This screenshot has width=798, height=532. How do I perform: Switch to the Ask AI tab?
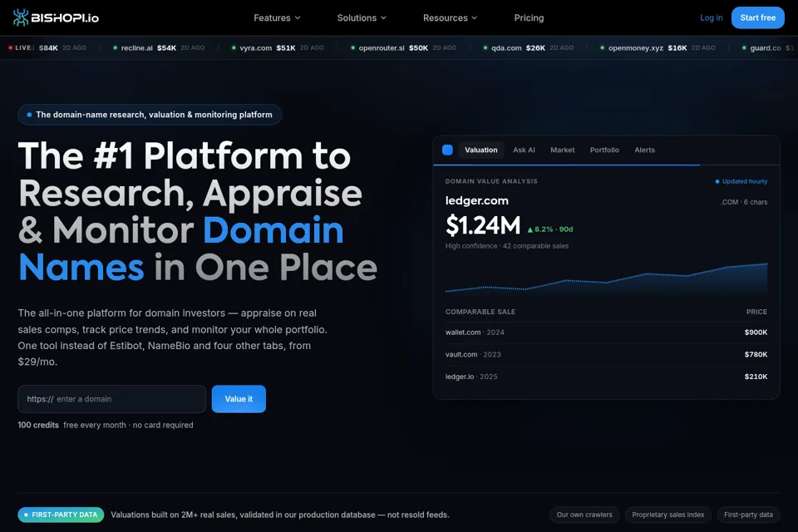524,150
